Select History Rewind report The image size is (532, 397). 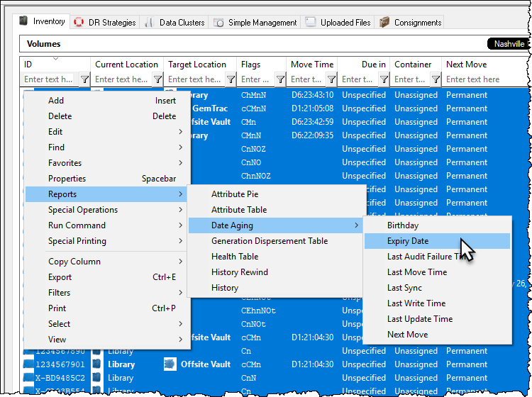(x=276, y=272)
